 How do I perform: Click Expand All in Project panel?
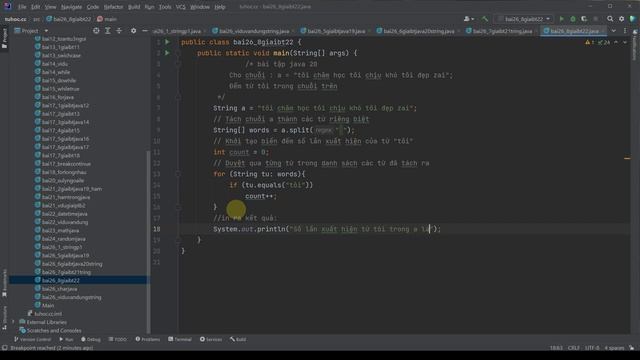tap(108, 31)
